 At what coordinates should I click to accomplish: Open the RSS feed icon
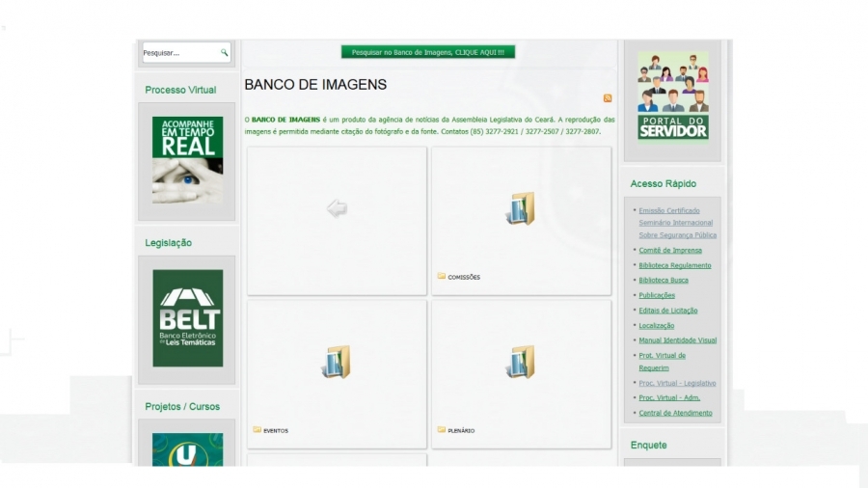click(607, 98)
